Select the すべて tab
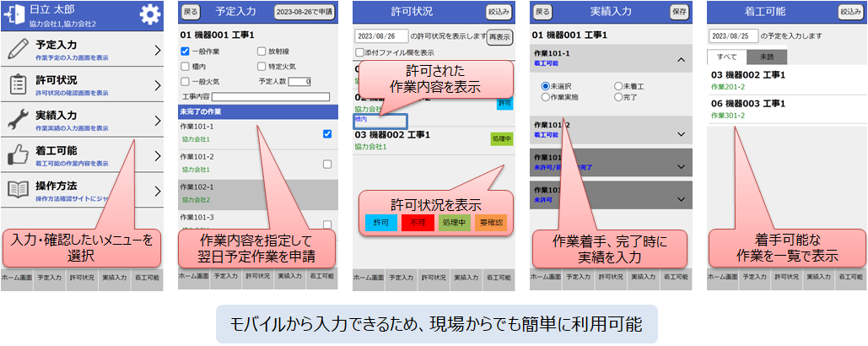The image size is (868, 346). pos(727,57)
